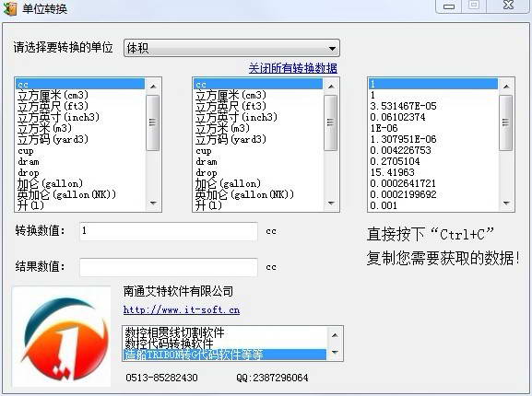Focus the 结果数值 output field
The width and height of the screenshot is (532, 396).
tap(169, 267)
